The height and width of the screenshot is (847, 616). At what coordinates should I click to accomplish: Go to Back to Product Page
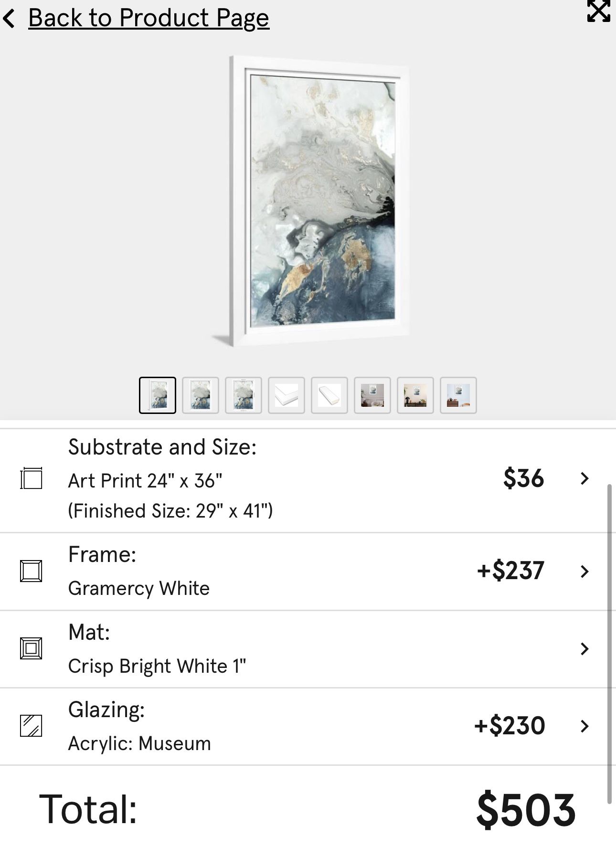click(x=149, y=18)
